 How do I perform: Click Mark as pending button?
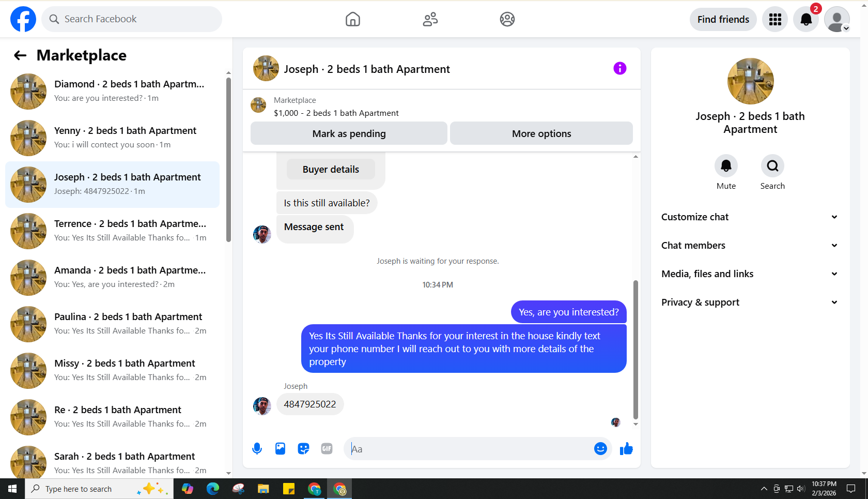(349, 133)
